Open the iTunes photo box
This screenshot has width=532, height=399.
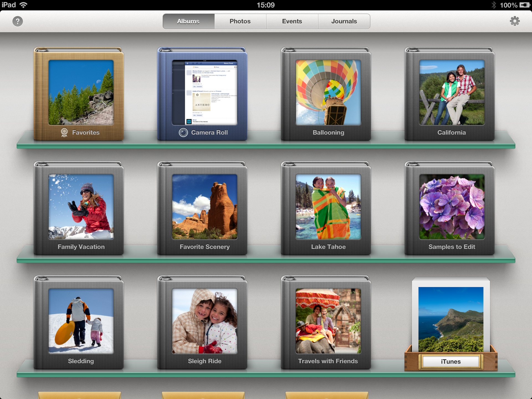click(450, 321)
